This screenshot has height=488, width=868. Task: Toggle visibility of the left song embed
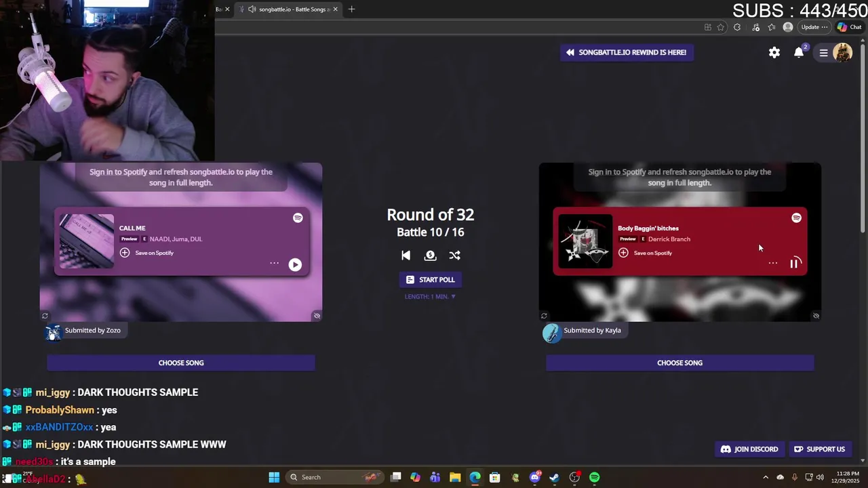point(317,316)
